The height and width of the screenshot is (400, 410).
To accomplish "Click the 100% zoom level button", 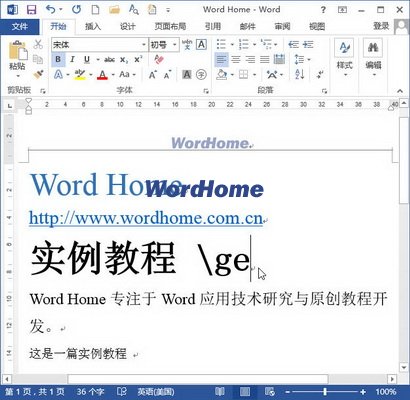I will [385, 392].
